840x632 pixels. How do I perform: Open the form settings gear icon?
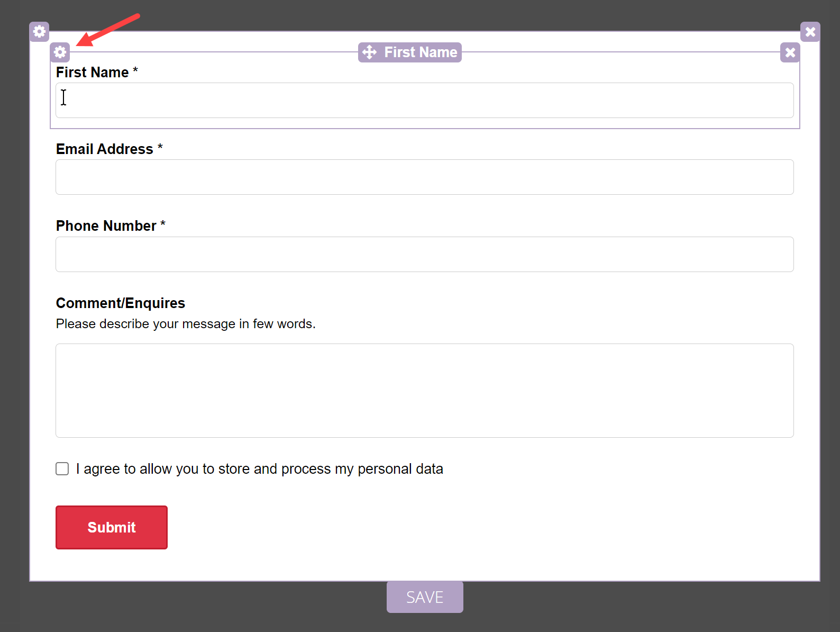pos(39,32)
